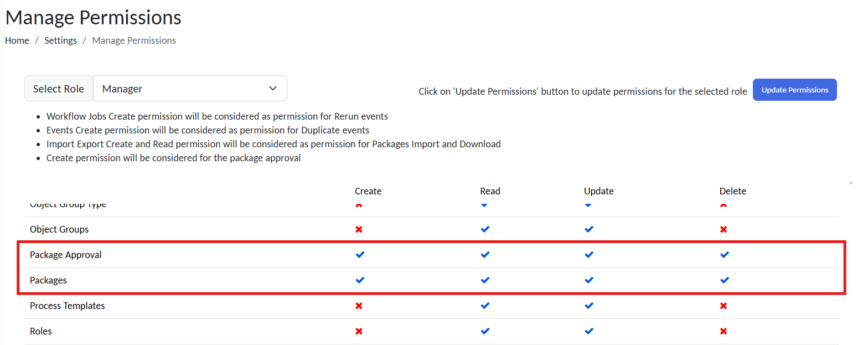Click Object Groups Read checkmark icon

[x=485, y=229]
